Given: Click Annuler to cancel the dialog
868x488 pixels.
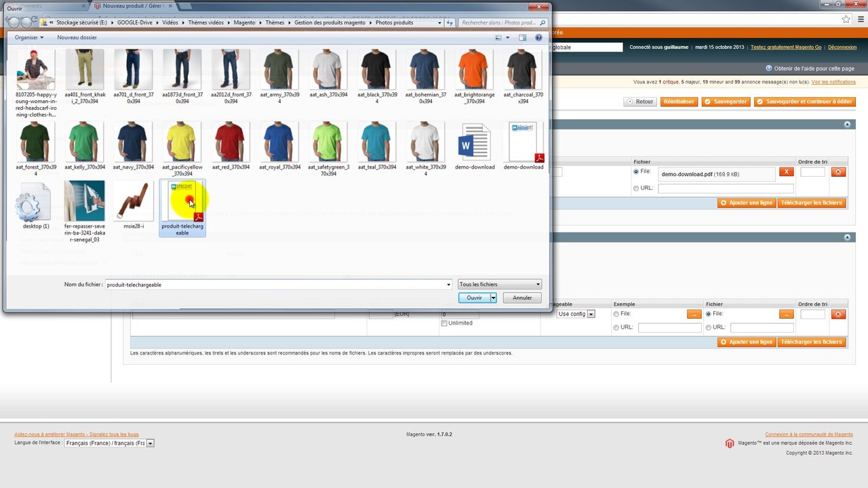Looking at the screenshot, I should coord(522,298).
